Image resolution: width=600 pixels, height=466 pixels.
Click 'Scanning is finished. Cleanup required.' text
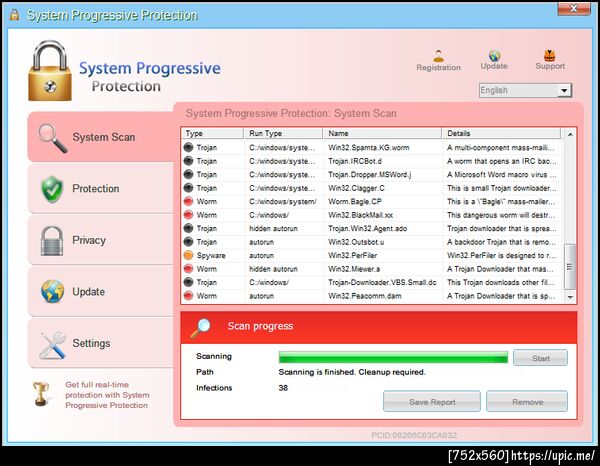pyautogui.click(x=352, y=372)
